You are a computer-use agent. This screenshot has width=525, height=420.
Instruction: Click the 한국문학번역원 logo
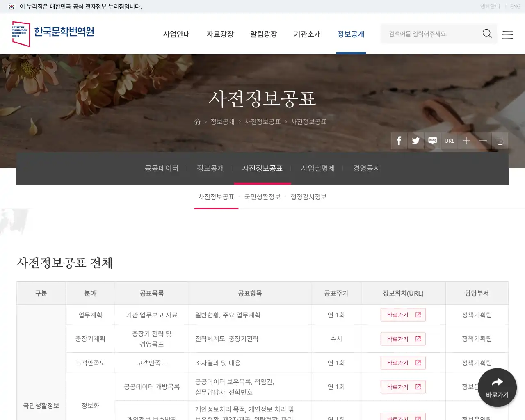pyautogui.click(x=52, y=34)
